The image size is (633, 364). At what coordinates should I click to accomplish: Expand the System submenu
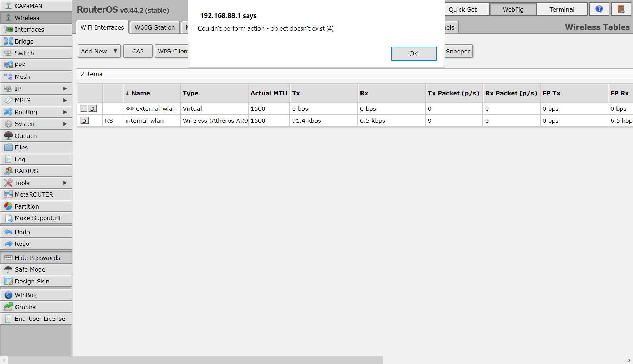[65, 124]
